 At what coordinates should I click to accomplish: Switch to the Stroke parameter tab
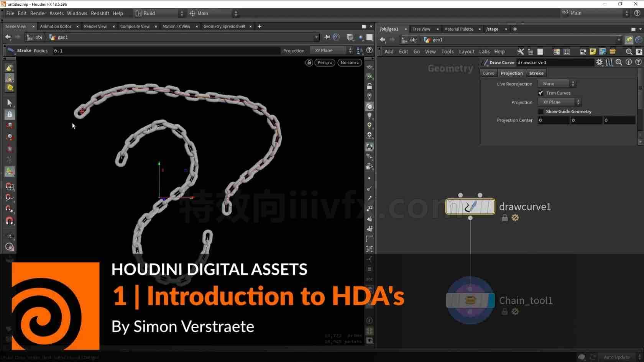(x=536, y=73)
